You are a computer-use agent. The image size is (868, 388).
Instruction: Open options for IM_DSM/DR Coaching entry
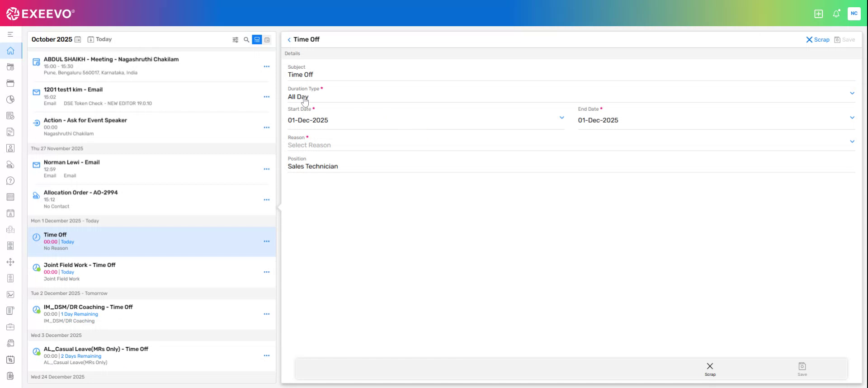click(267, 314)
